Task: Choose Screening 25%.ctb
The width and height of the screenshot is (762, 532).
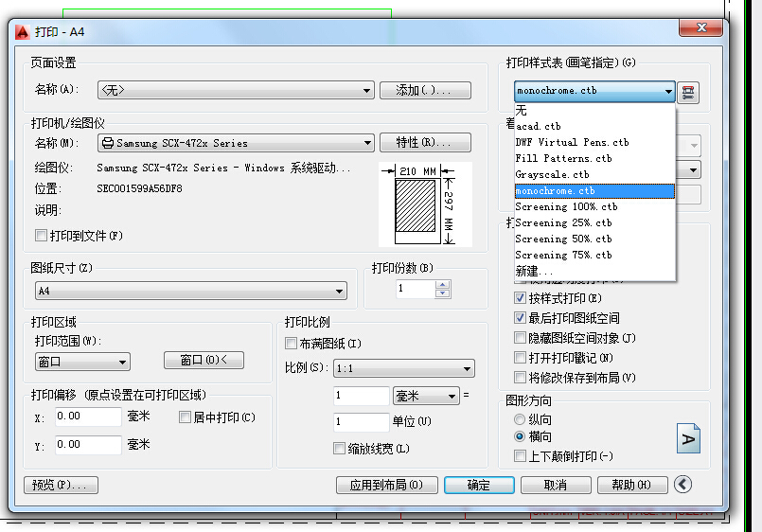Action: click(x=594, y=222)
